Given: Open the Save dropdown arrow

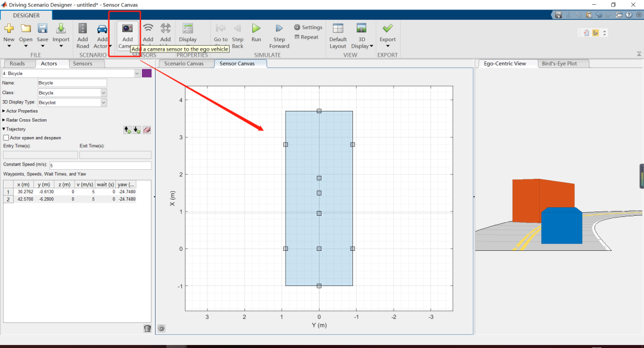Looking at the screenshot, I should [42, 46].
